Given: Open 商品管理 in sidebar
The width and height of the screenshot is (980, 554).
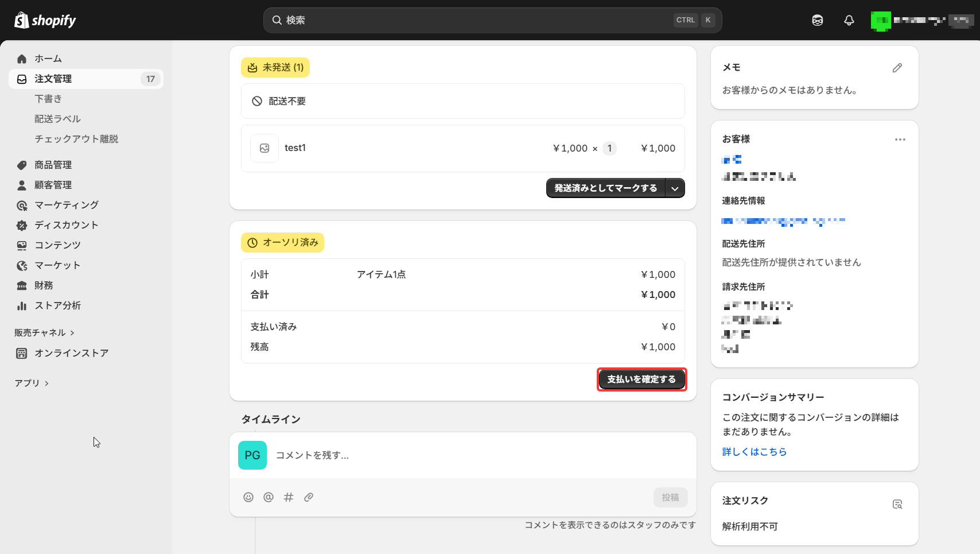Looking at the screenshot, I should coord(86,165).
